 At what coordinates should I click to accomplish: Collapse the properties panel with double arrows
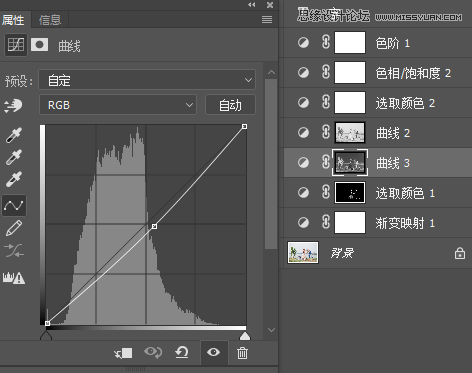point(252,5)
